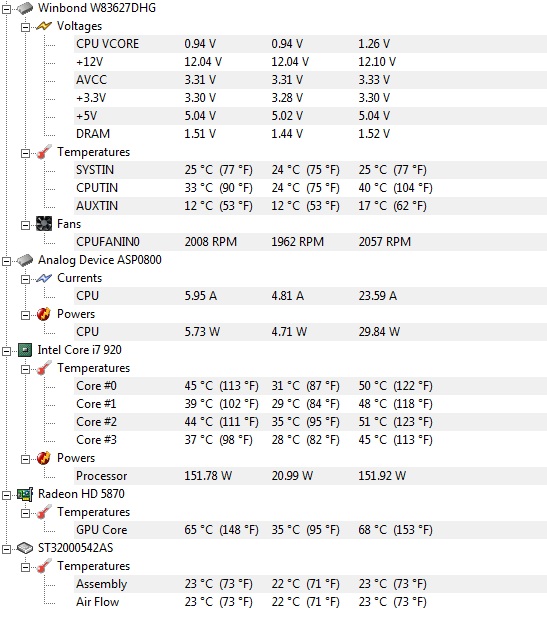Collapse the Fans section

coord(25,225)
